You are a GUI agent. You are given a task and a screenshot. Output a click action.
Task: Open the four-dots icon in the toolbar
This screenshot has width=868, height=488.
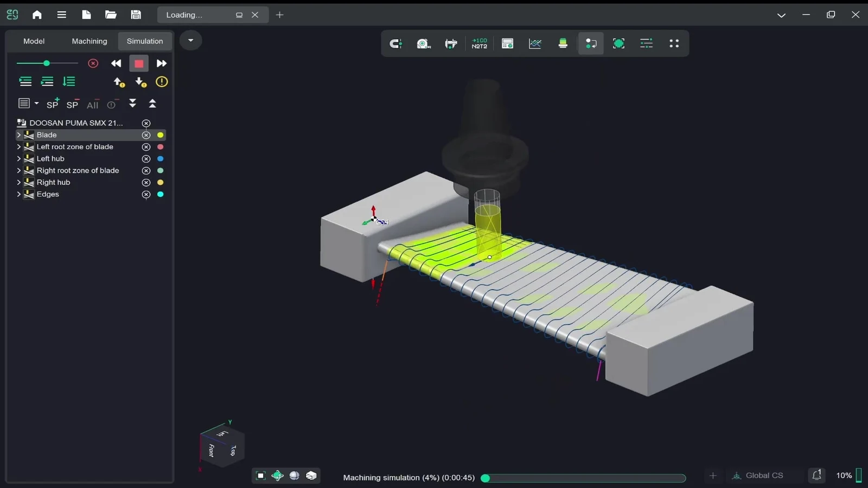click(x=674, y=43)
